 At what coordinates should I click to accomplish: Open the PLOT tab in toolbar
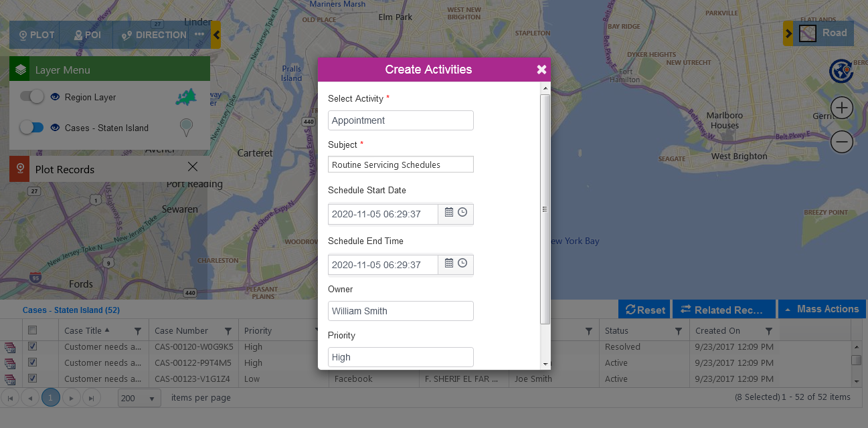36,35
